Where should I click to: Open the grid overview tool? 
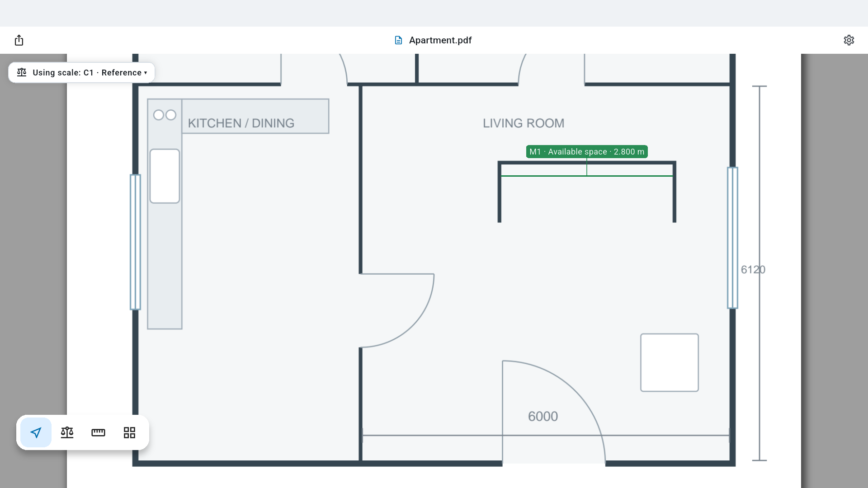129,432
